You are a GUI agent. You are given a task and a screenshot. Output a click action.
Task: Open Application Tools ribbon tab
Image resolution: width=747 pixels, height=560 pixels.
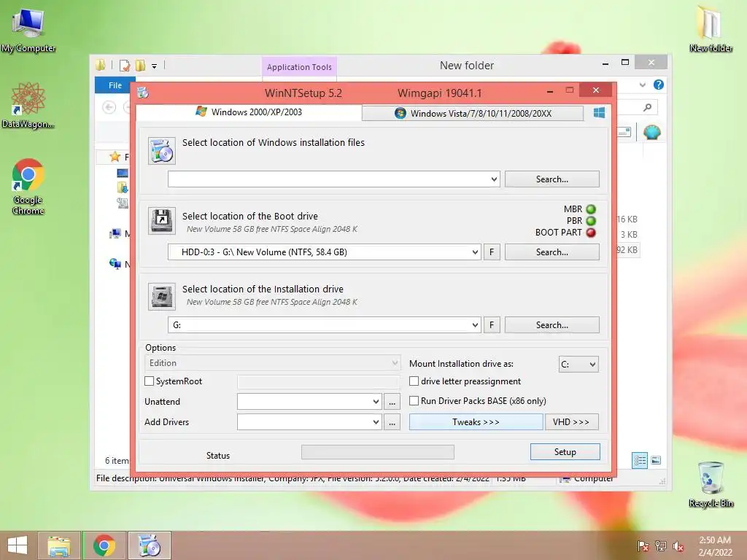tap(299, 67)
